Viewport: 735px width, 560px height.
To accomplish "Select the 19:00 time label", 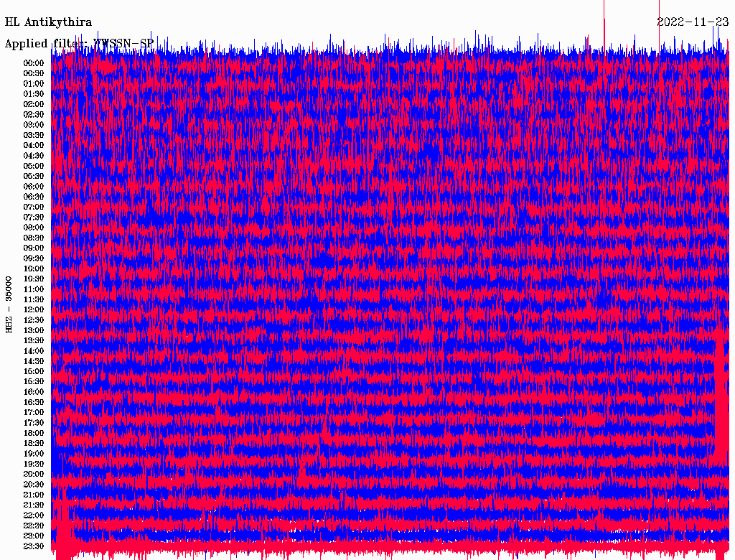I will point(34,454).
